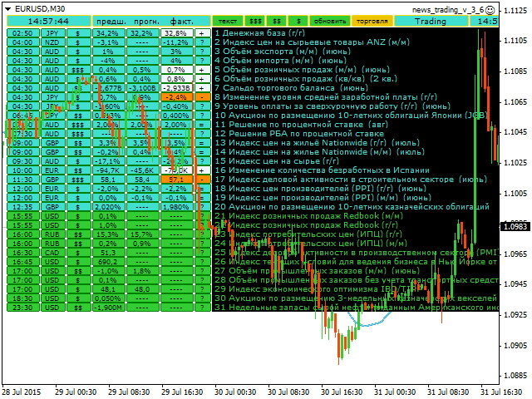Click the '58,4' forecast cell
This screenshot has height=399, width=532.
(x=142, y=180)
